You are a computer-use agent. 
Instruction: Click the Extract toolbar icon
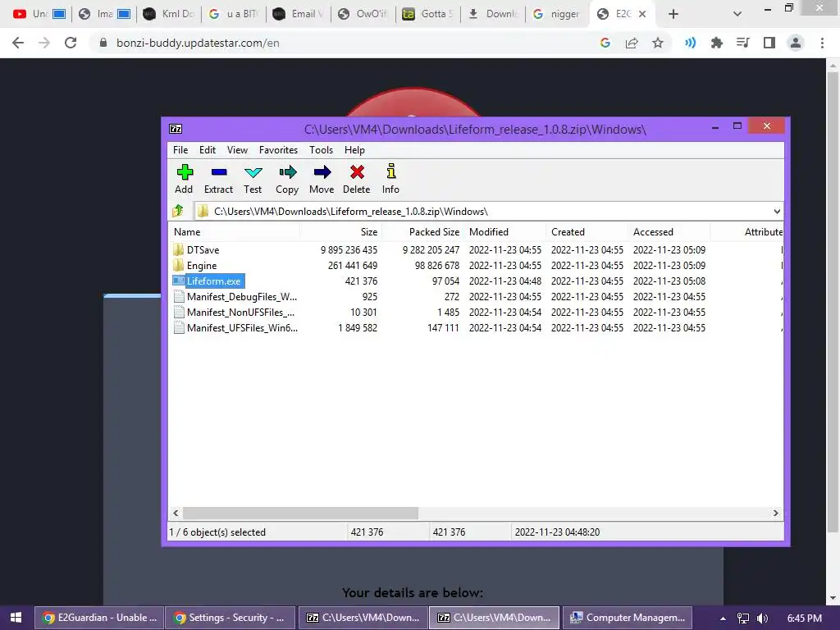tap(219, 172)
